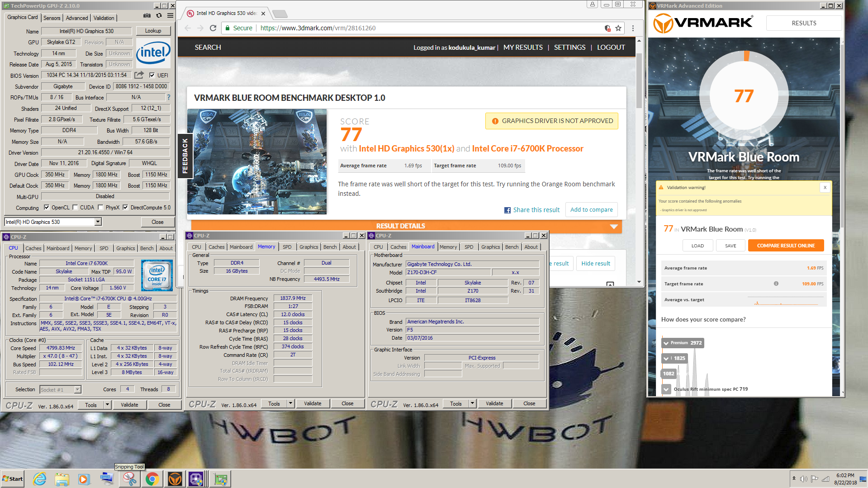
Task: Open Tools dropdown arrow in right CPU-Z window
Action: pyautogui.click(x=472, y=403)
